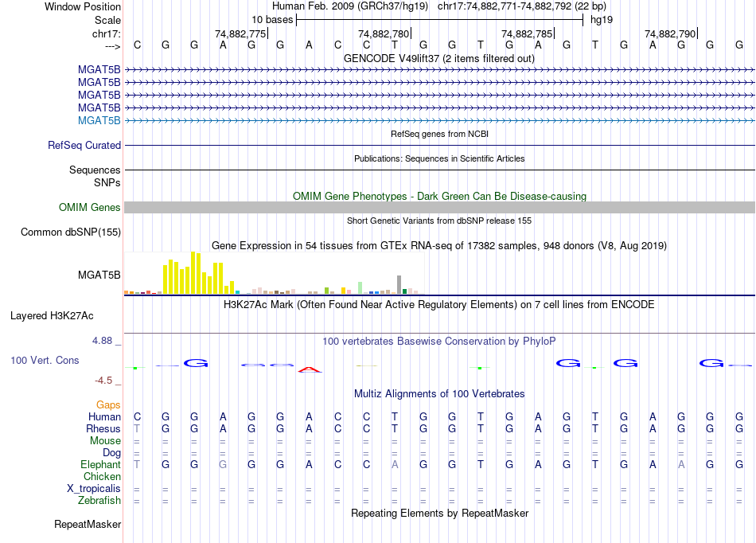The image size is (756, 543).
Task: Open the RepeatMasker track label
Action: point(88,524)
